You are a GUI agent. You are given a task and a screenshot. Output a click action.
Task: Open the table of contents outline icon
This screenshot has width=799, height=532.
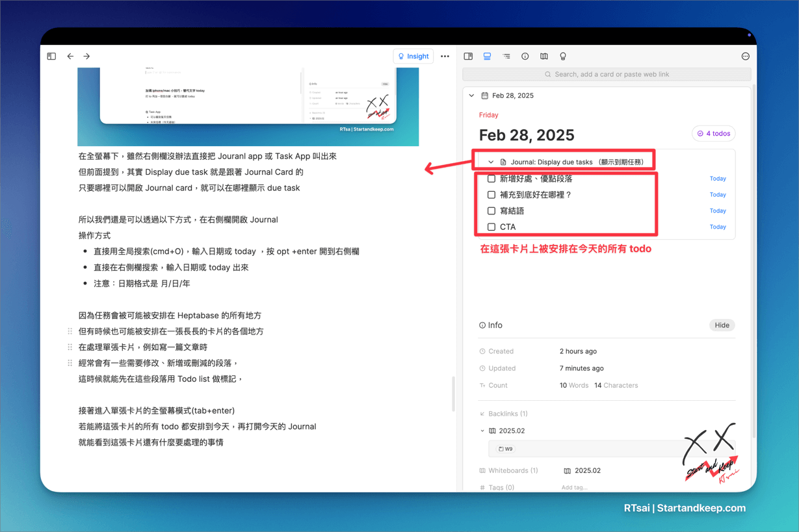point(506,57)
